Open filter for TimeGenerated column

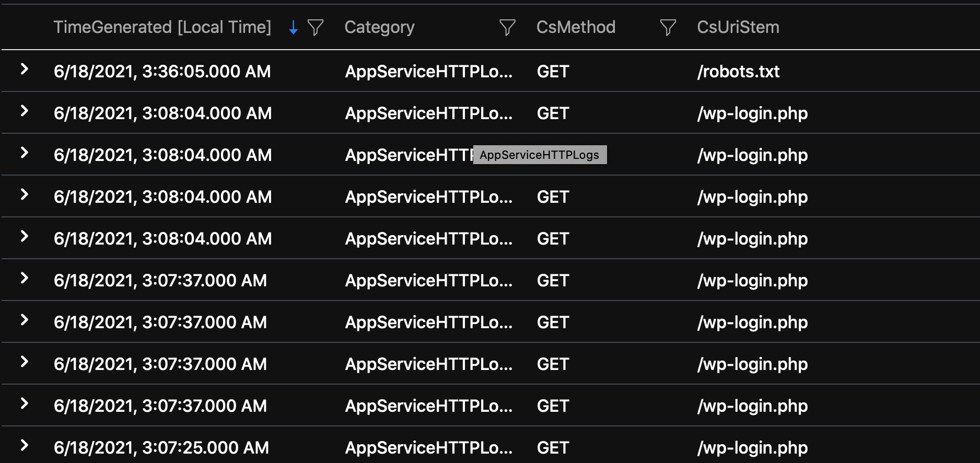point(316,27)
